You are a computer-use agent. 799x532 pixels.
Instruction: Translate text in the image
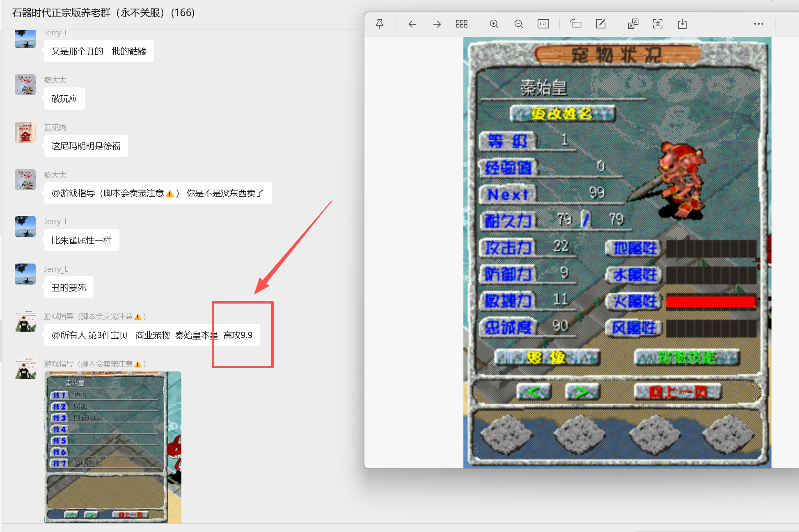point(633,24)
